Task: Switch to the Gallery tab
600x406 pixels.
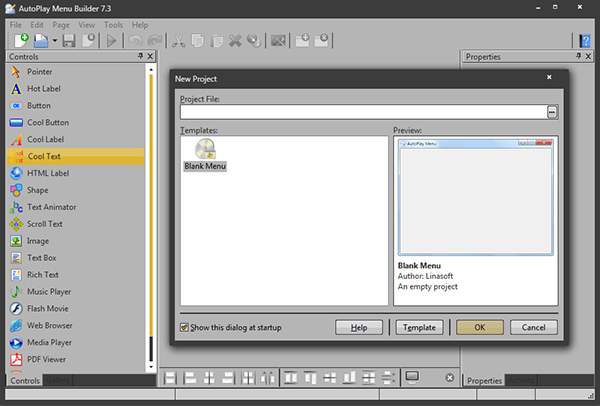Action: 57,380
